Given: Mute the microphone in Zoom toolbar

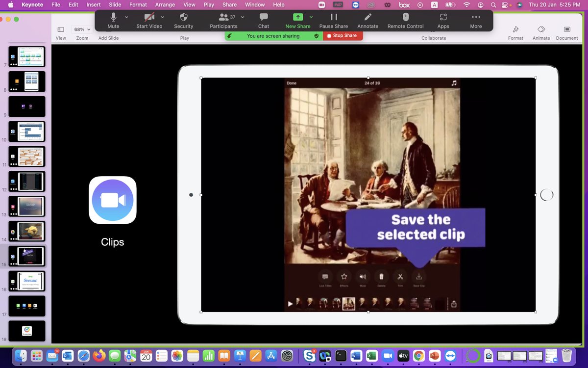Looking at the screenshot, I should pos(113,20).
